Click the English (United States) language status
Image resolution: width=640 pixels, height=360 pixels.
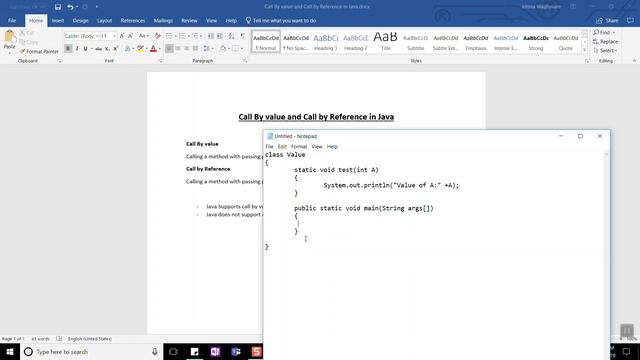[90, 339]
